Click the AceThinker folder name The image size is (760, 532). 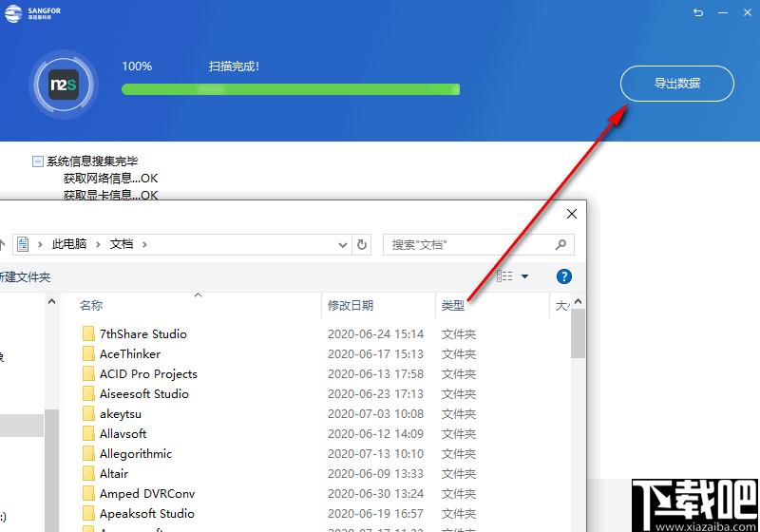click(130, 353)
